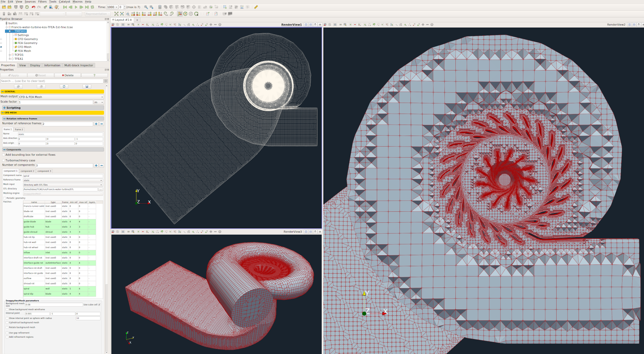
Task: Click the Play animation button
Action: point(76,7)
